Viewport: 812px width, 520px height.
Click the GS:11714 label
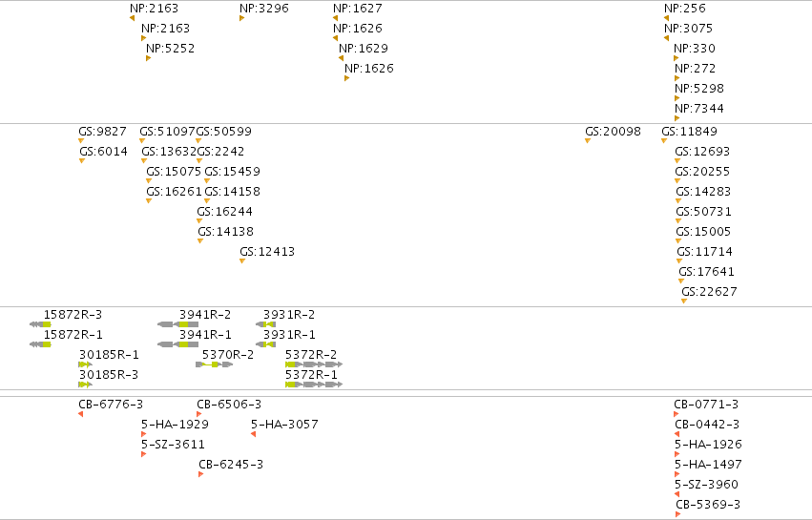705,252
